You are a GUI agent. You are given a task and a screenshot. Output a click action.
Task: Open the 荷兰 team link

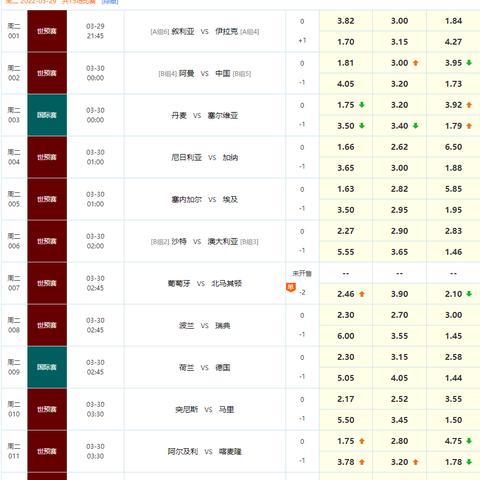click(x=186, y=368)
